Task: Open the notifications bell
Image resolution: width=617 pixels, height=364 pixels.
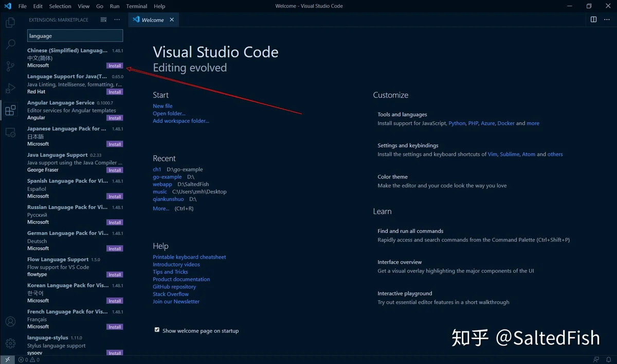Action: point(609,360)
